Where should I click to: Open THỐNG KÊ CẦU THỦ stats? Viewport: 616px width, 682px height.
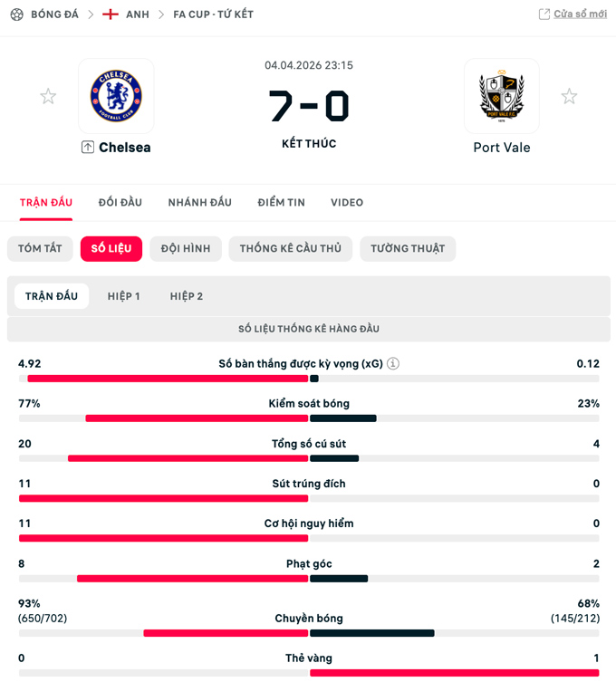pos(290,249)
